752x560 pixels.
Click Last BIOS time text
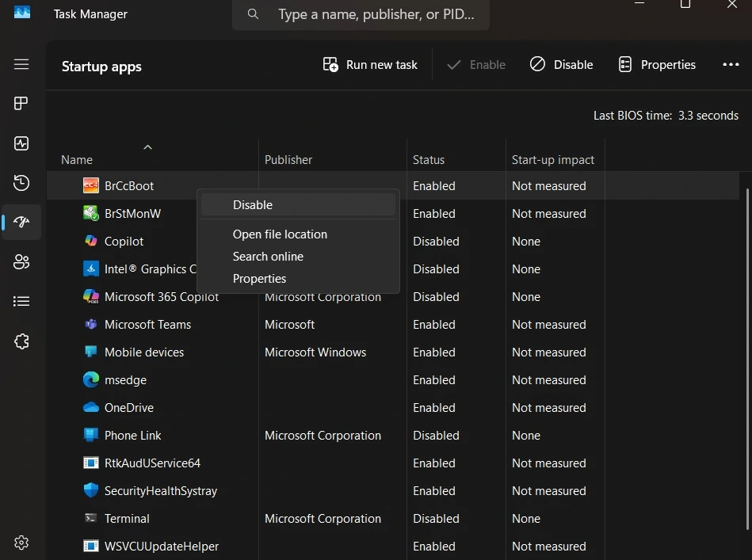click(666, 116)
